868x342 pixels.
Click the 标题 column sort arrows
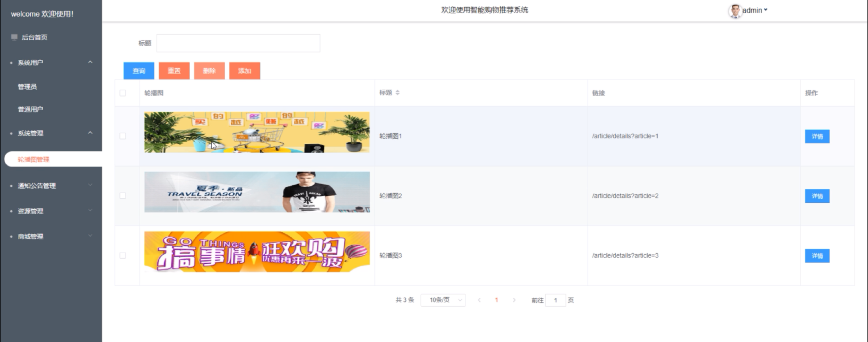(398, 93)
